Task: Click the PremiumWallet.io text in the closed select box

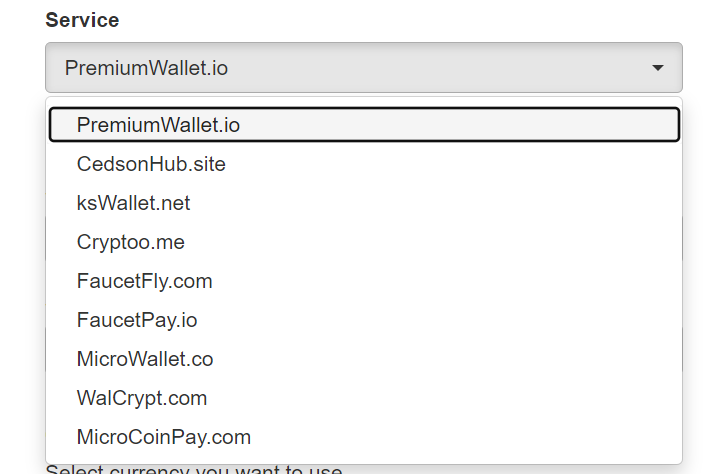Action: pyautogui.click(x=146, y=68)
